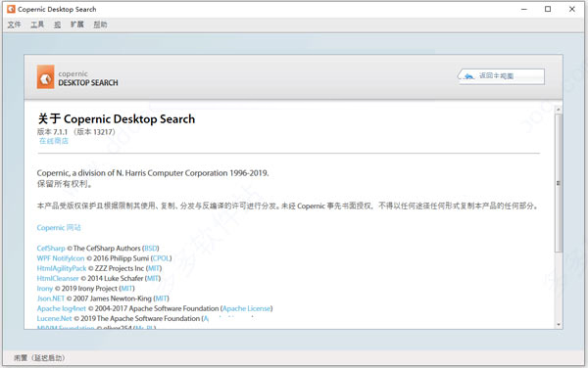Open the Json.NET link
This screenshot has width=588, height=368.
click(51, 299)
